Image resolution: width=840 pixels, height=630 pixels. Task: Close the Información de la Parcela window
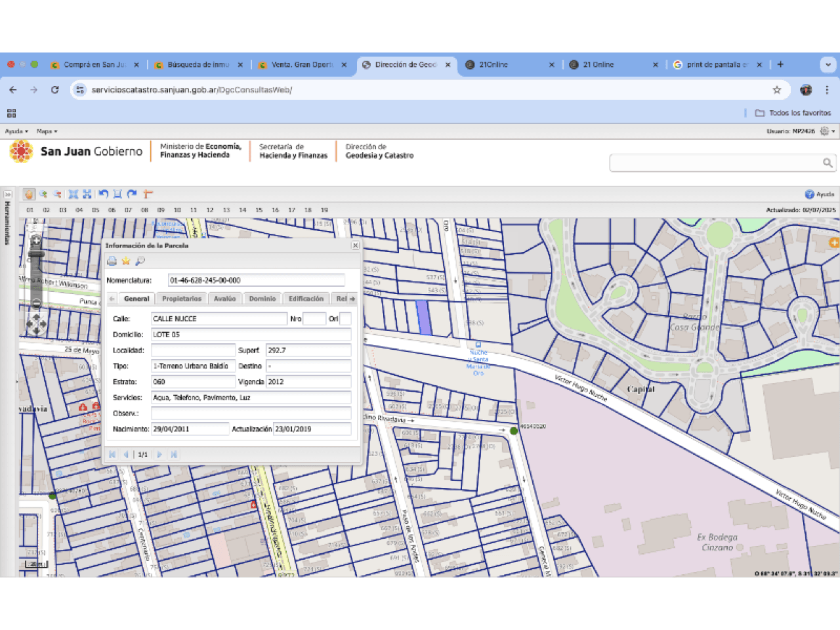click(356, 245)
